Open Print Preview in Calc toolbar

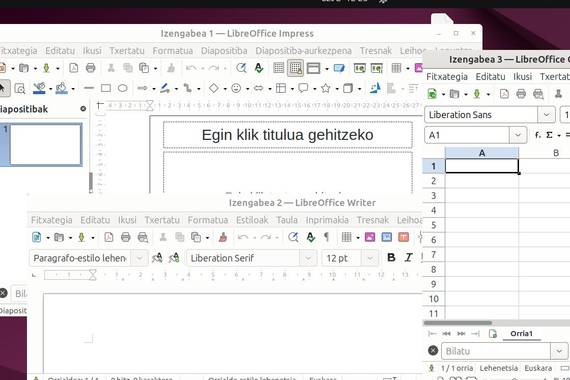click(538, 94)
